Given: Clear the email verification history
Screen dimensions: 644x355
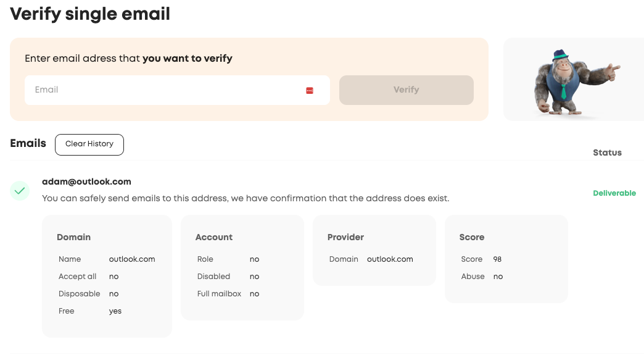Looking at the screenshot, I should coord(89,144).
